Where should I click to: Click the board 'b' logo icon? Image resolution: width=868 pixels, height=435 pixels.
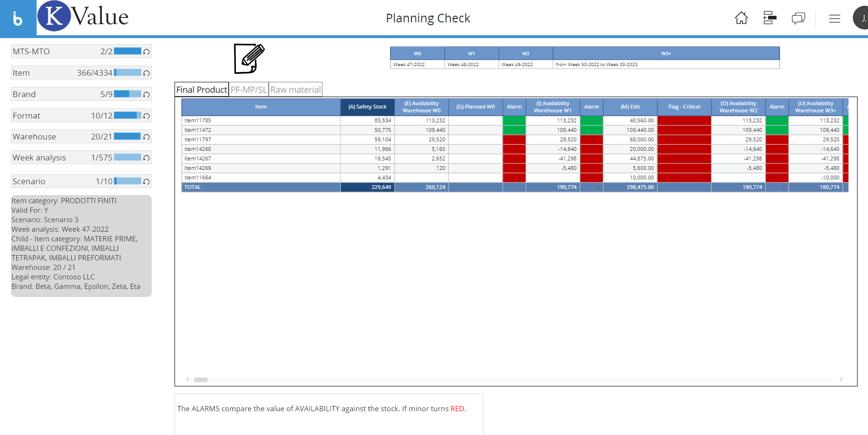(18, 18)
